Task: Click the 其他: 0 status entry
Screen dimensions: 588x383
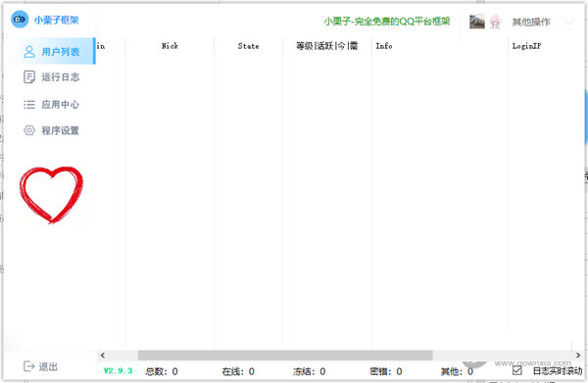Action: click(457, 371)
